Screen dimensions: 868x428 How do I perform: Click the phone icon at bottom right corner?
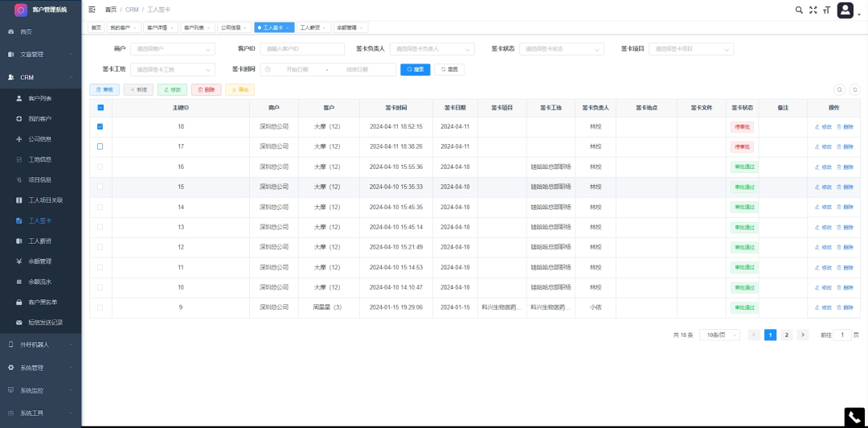854,417
